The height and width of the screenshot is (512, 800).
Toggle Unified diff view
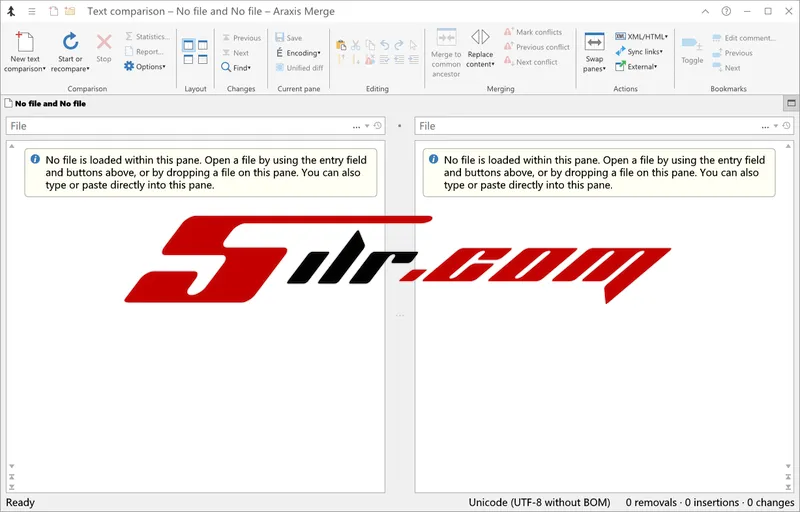299,67
